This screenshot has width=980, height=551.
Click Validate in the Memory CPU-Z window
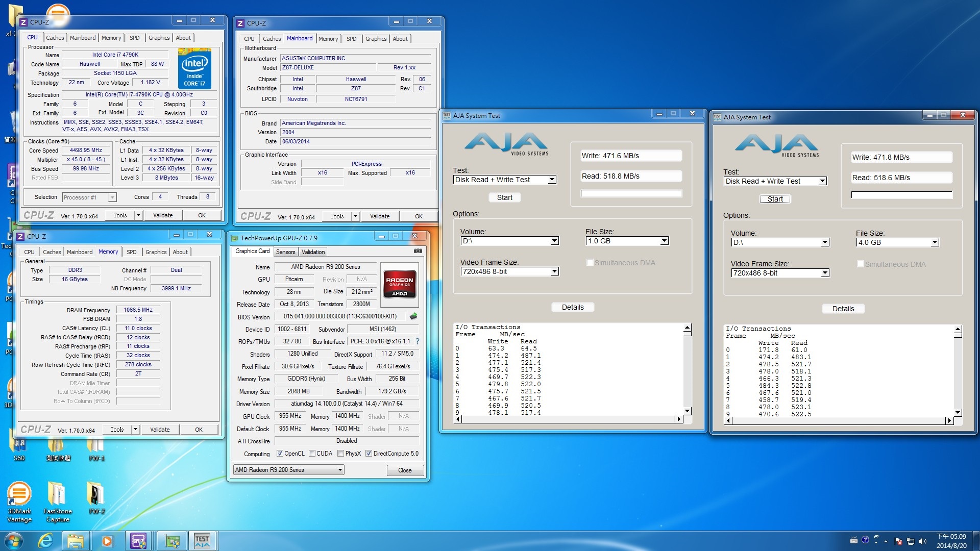coord(160,430)
